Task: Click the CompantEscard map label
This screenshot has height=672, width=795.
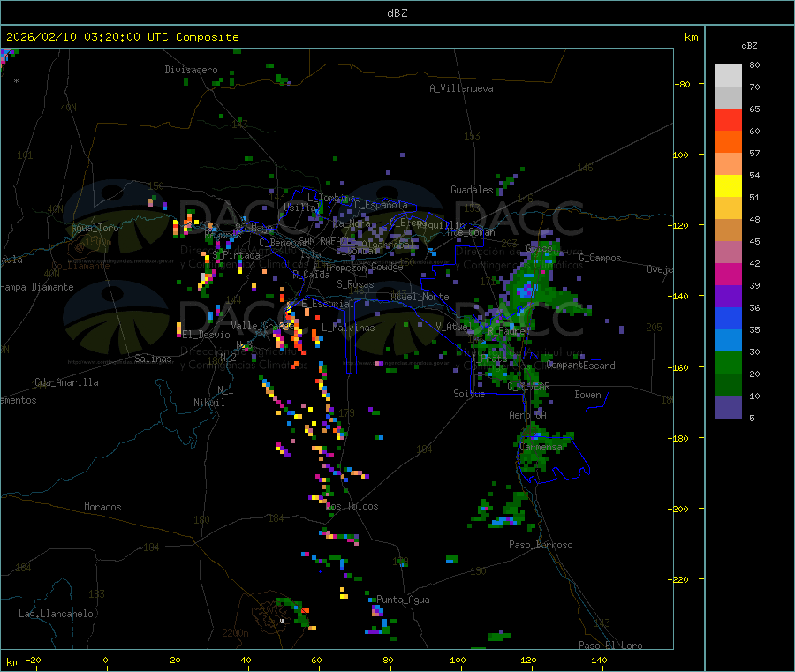Action: [x=580, y=365]
